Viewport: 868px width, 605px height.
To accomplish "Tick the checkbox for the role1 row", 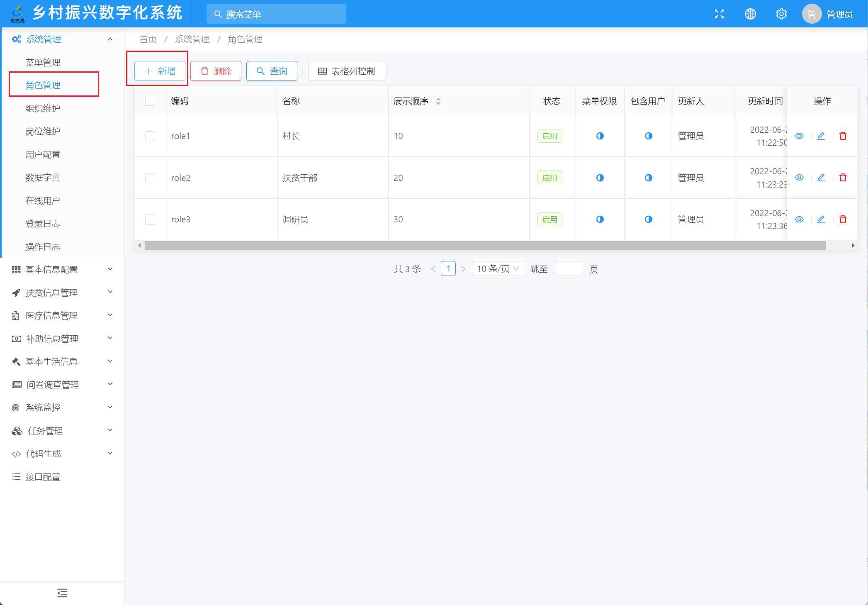I will 150,136.
